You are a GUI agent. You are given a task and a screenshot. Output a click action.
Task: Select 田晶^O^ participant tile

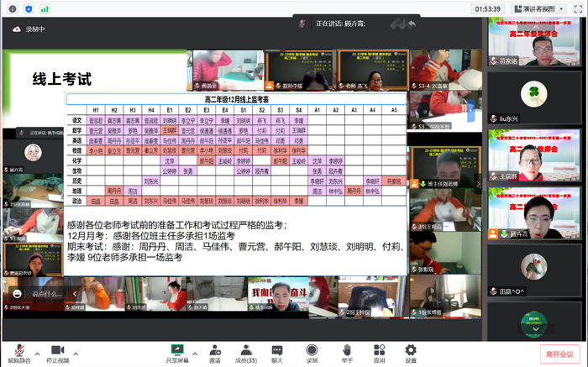pos(534,270)
